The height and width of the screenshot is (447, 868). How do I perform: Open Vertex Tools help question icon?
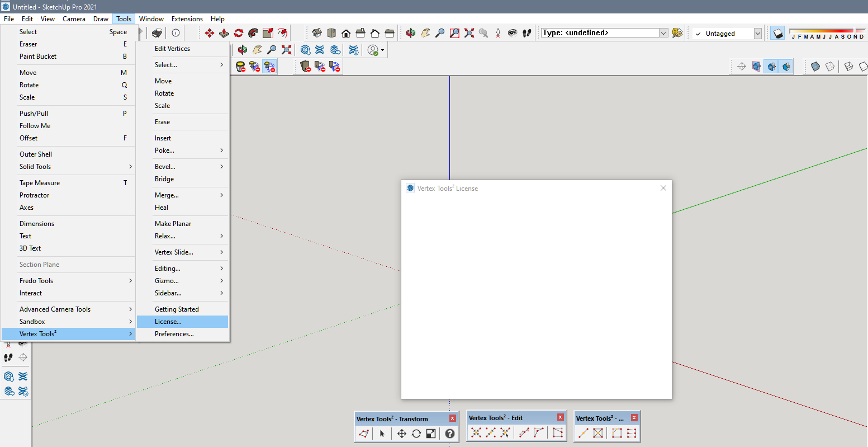tap(450, 434)
